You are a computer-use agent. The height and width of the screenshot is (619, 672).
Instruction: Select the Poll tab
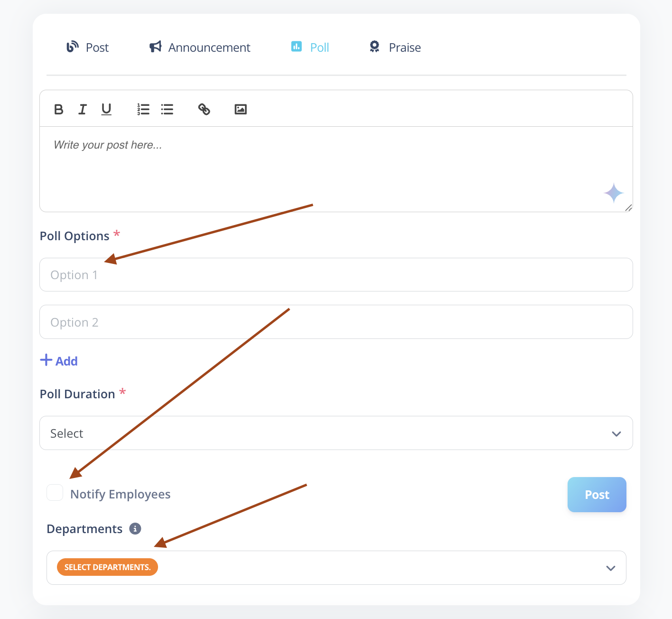point(310,47)
